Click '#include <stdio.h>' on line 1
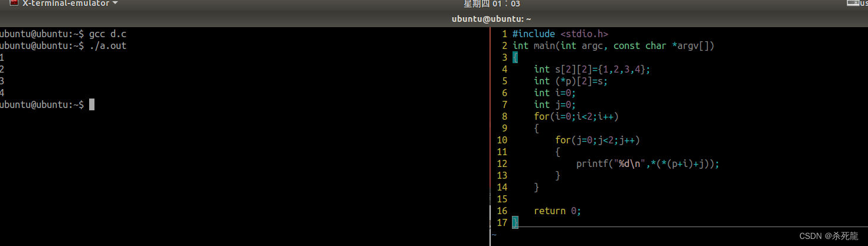The image size is (868, 246). (560, 34)
